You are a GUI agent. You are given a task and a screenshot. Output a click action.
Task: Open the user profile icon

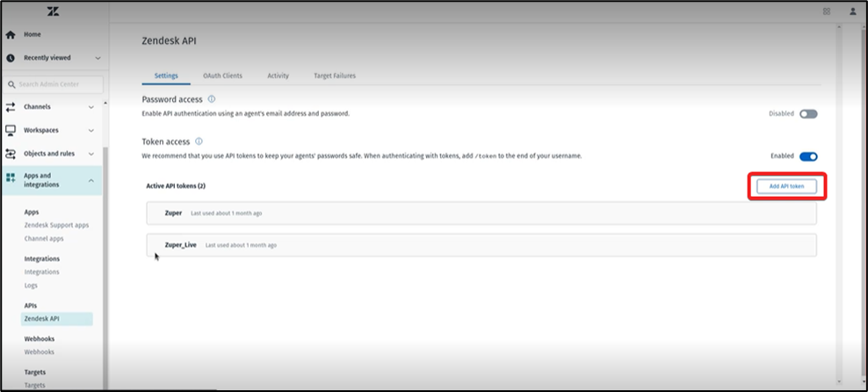(x=852, y=11)
